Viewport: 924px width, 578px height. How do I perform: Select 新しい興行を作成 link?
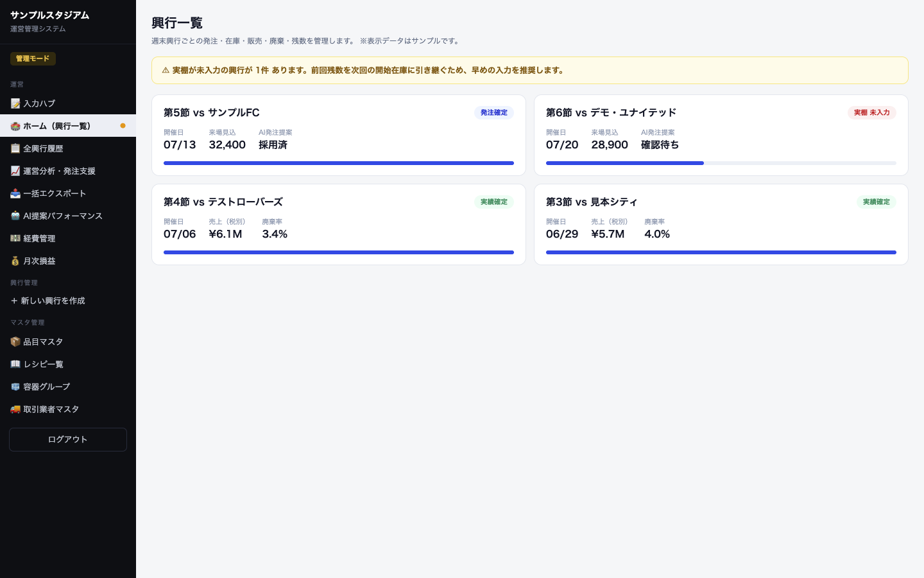click(68, 301)
